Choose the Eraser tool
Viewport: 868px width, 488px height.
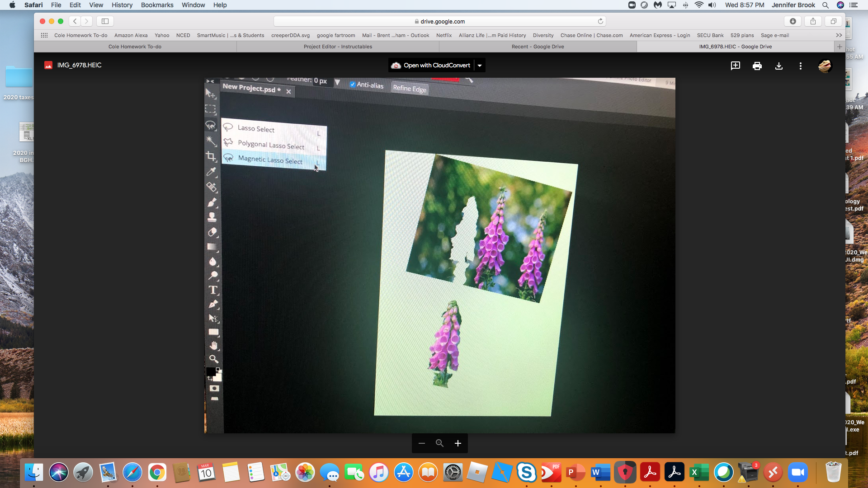(x=212, y=232)
